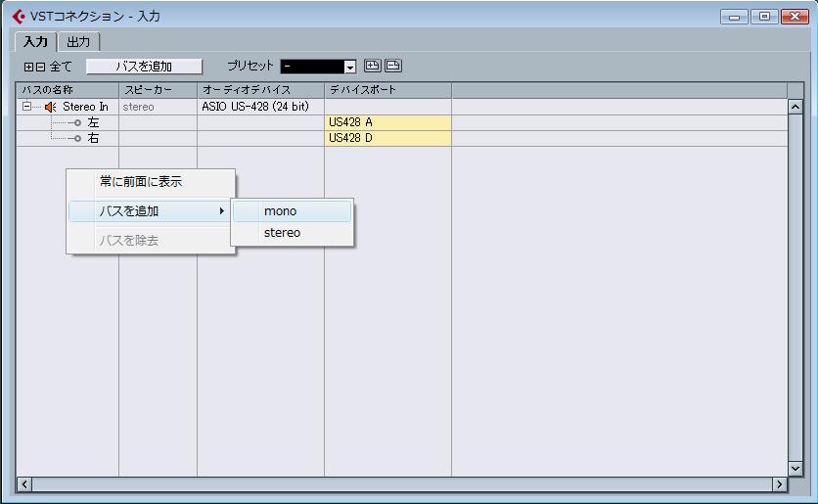Click the collapse all minus icon
This screenshot has width=818, height=504.
click(x=40, y=67)
